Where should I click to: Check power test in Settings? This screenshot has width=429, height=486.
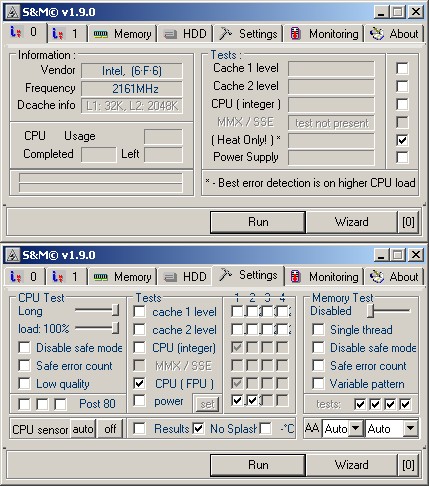tap(139, 401)
